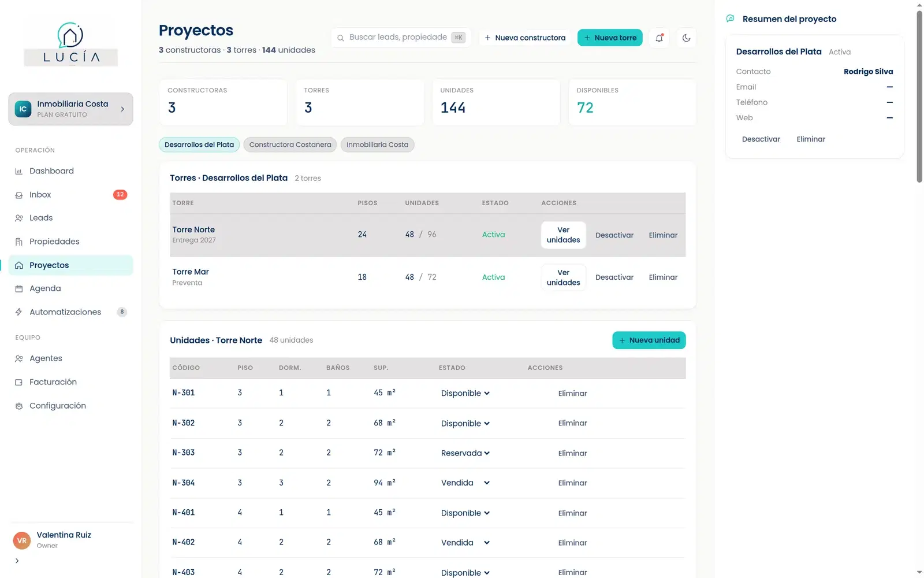Eliminar unit N-303
The height and width of the screenshot is (578, 924).
(572, 453)
